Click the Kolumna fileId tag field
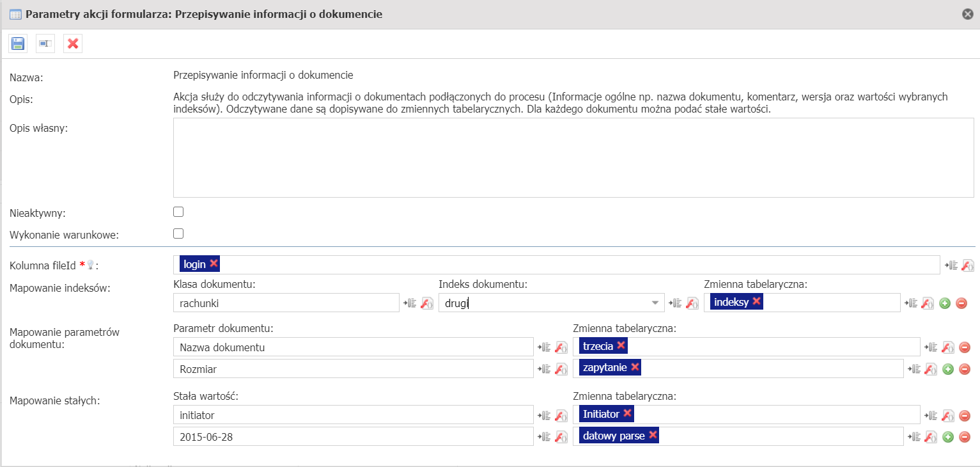Screen dimensions: 980x467 557,265
